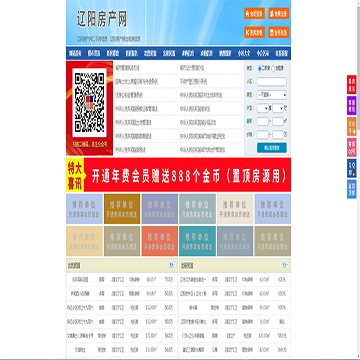Click the 辽阳房产网 site logo
This screenshot has height=360, width=360.
102,19
